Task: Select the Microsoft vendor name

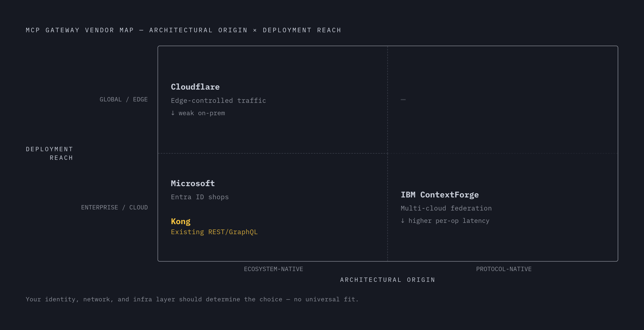Action: tap(193, 183)
